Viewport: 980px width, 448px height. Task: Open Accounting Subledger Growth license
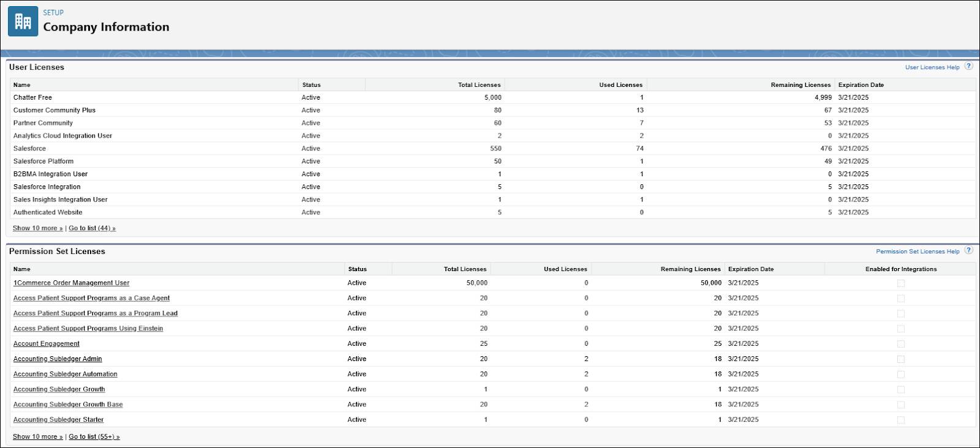click(59, 389)
